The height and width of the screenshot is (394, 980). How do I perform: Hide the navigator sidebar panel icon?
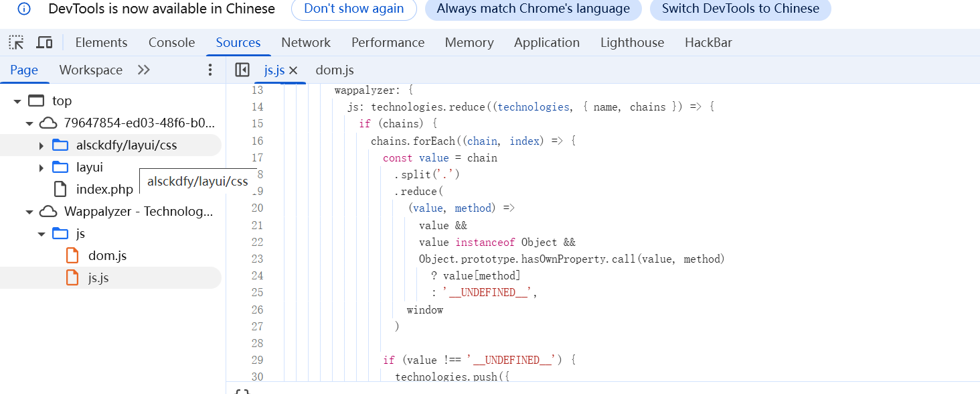(x=242, y=70)
